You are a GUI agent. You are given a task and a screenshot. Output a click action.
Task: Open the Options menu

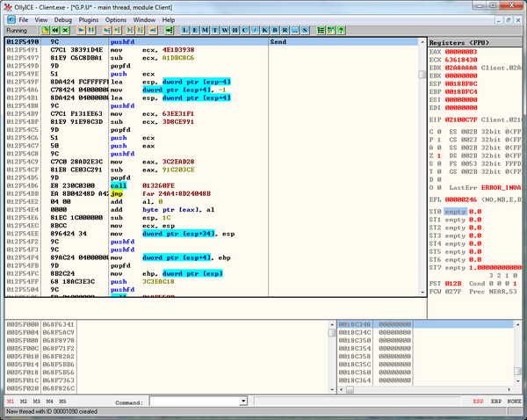coord(116,18)
